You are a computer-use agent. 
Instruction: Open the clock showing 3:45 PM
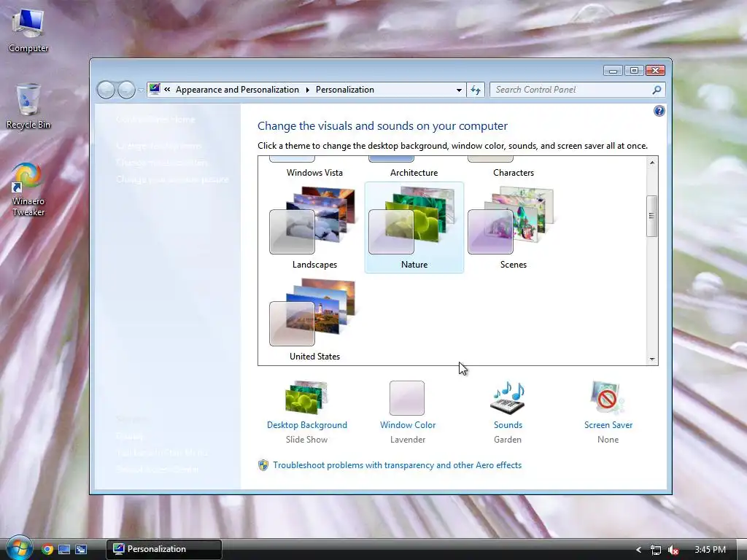[710, 550]
